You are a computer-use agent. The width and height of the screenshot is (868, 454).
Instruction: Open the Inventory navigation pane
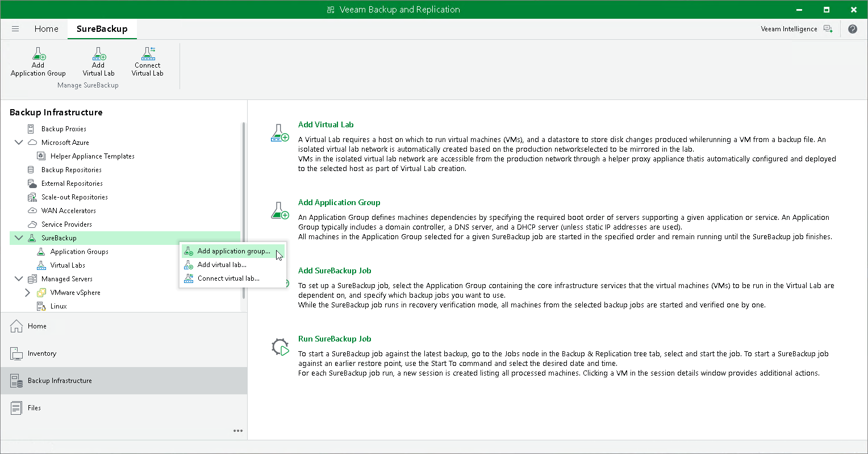(x=124, y=353)
